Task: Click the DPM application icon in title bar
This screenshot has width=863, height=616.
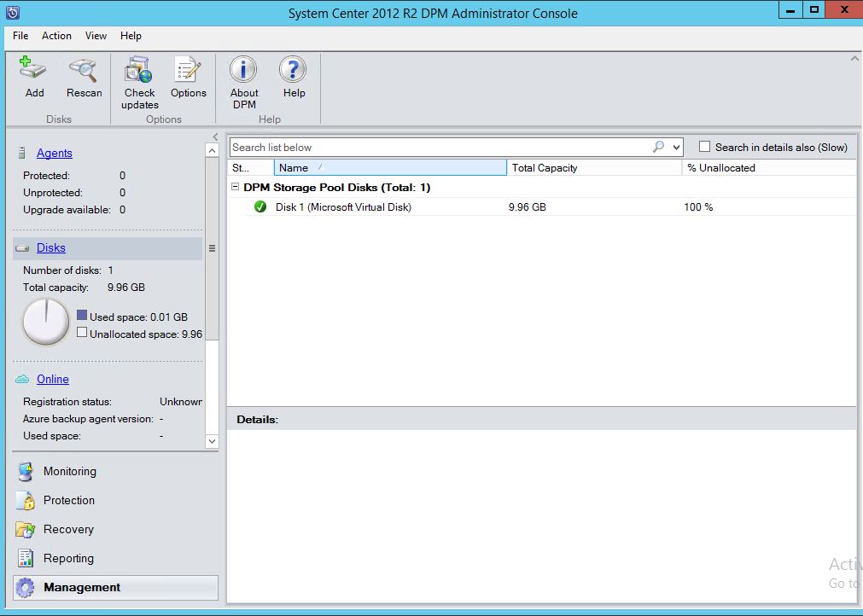Action: (x=12, y=12)
